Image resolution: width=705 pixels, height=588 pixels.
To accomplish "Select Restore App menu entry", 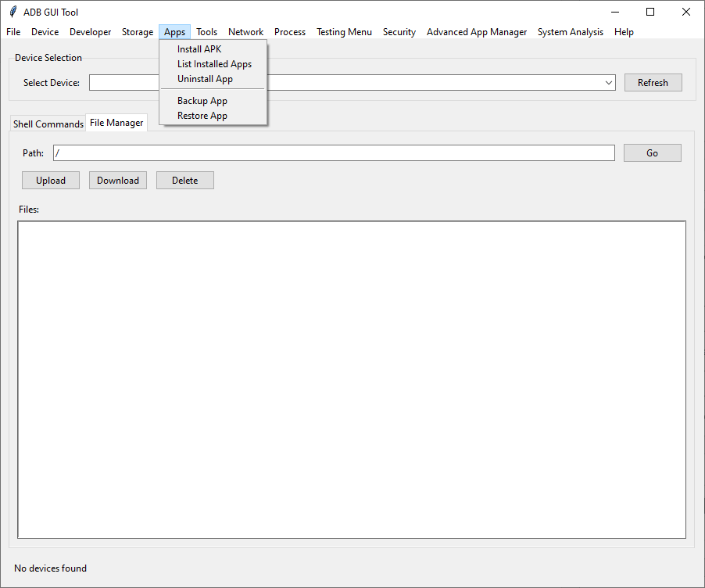I will tap(202, 115).
